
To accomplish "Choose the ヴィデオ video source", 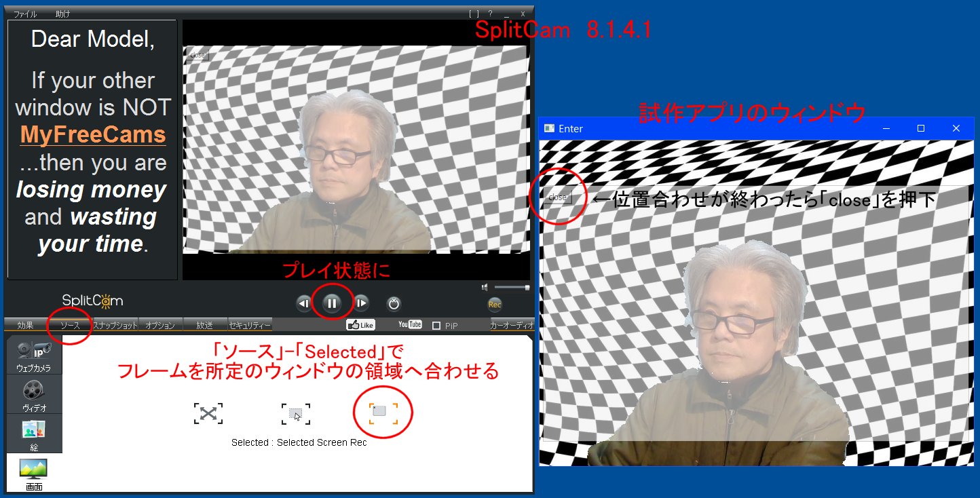I will (34, 395).
